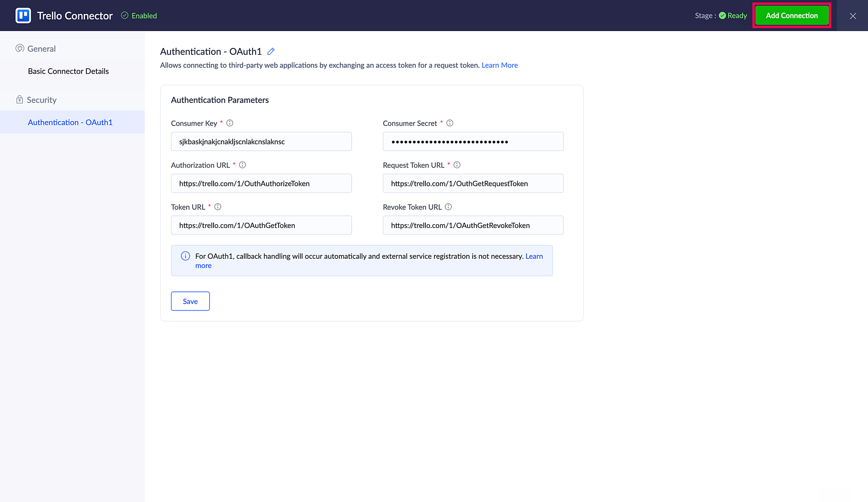
Task: Click the info icon next to Consumer Secret
Action: (x=450, y=123)
